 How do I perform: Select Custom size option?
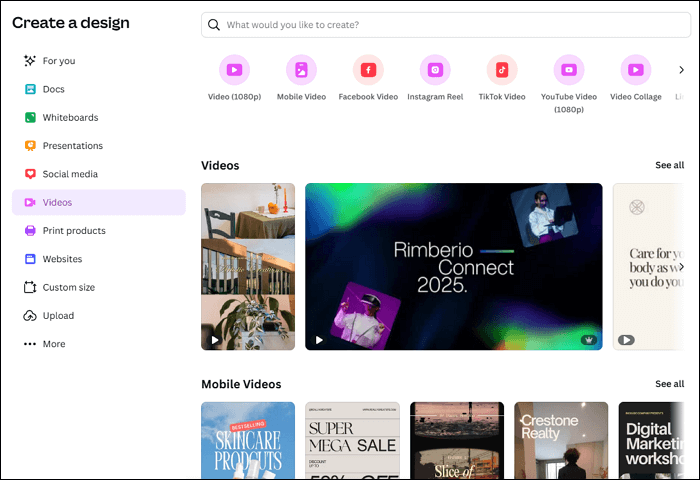[x=68, y=288]
